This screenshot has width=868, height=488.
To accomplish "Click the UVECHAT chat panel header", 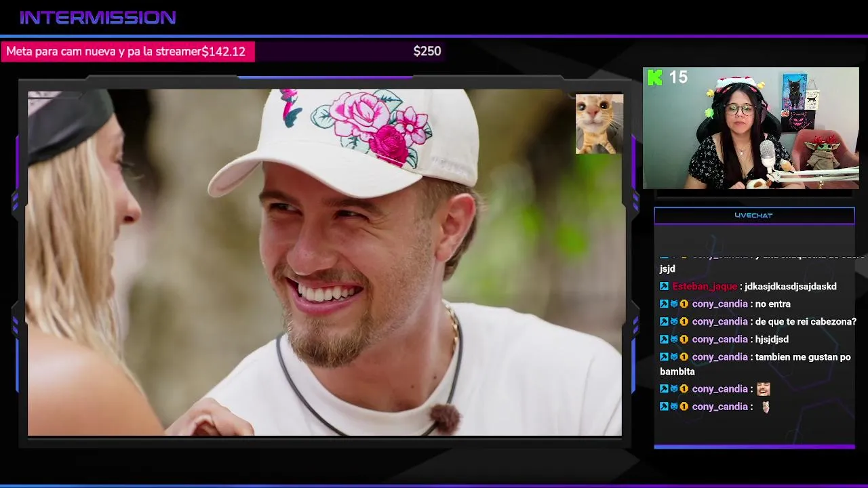I will (754, 216).
